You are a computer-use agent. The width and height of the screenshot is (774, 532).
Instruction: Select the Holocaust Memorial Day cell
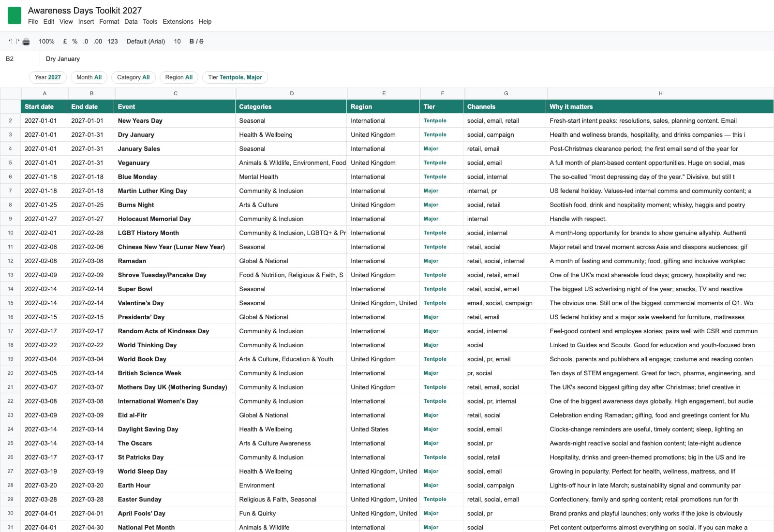(175, 219)
